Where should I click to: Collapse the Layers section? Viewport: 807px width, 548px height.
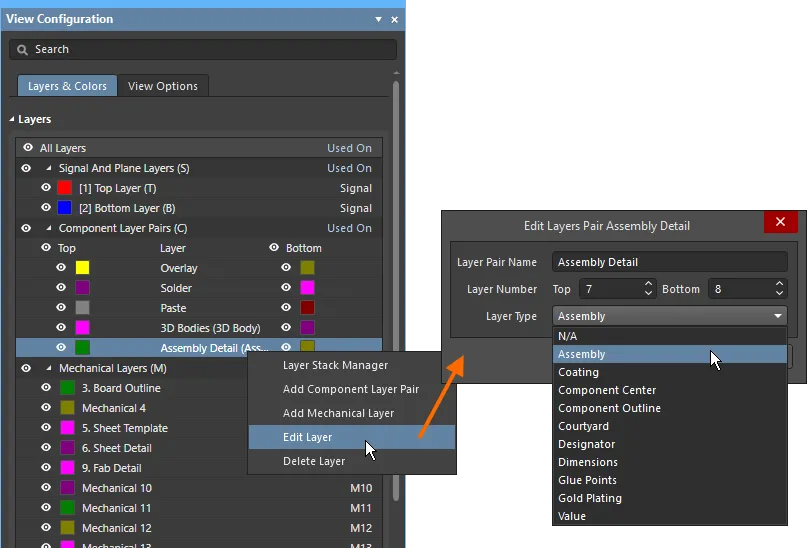pyautogui.click(x=11, y=119)
